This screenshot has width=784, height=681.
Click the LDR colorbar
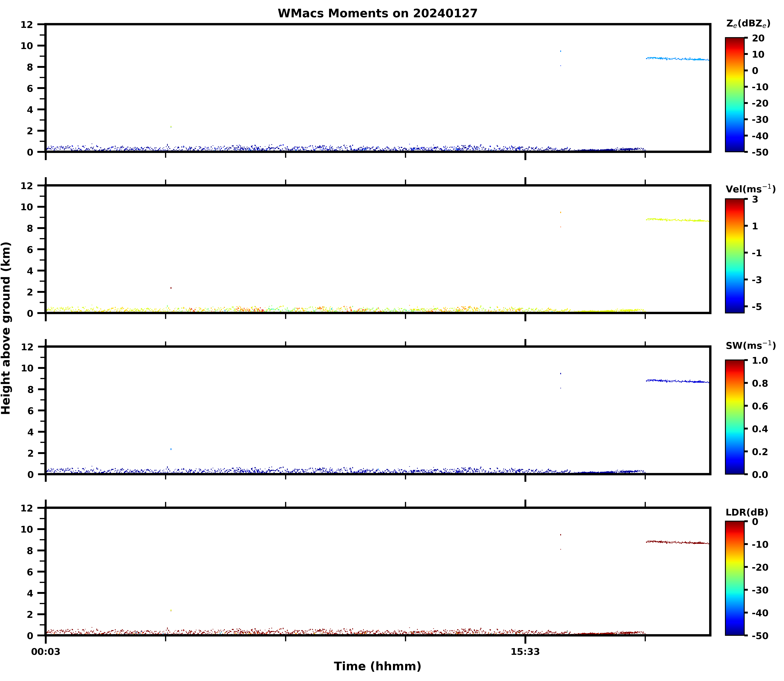pos(735,578)
